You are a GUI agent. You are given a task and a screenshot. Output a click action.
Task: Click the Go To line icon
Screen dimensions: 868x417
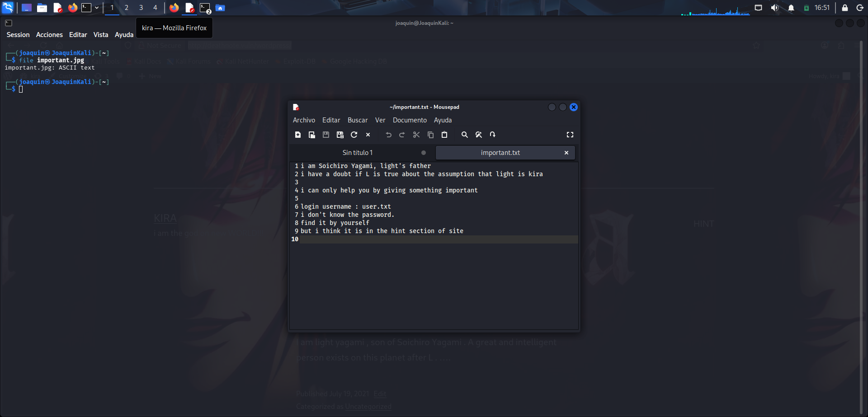coord(493,135)
